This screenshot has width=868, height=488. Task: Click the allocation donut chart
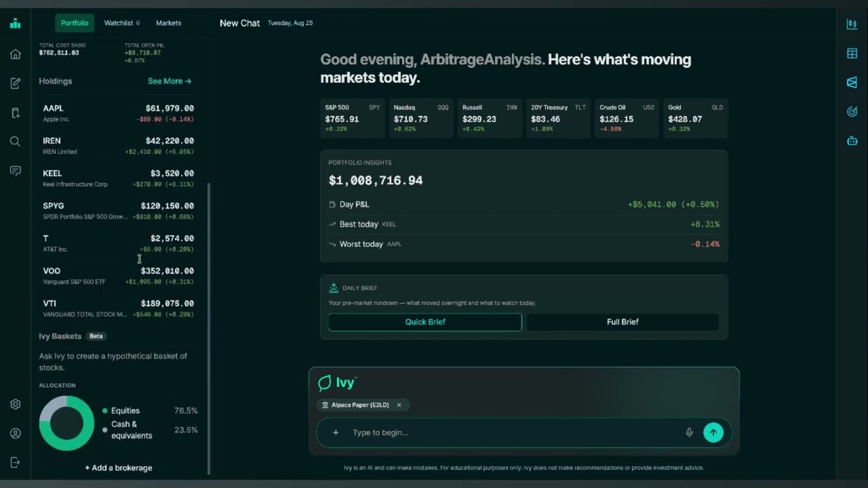pos(66,423)
